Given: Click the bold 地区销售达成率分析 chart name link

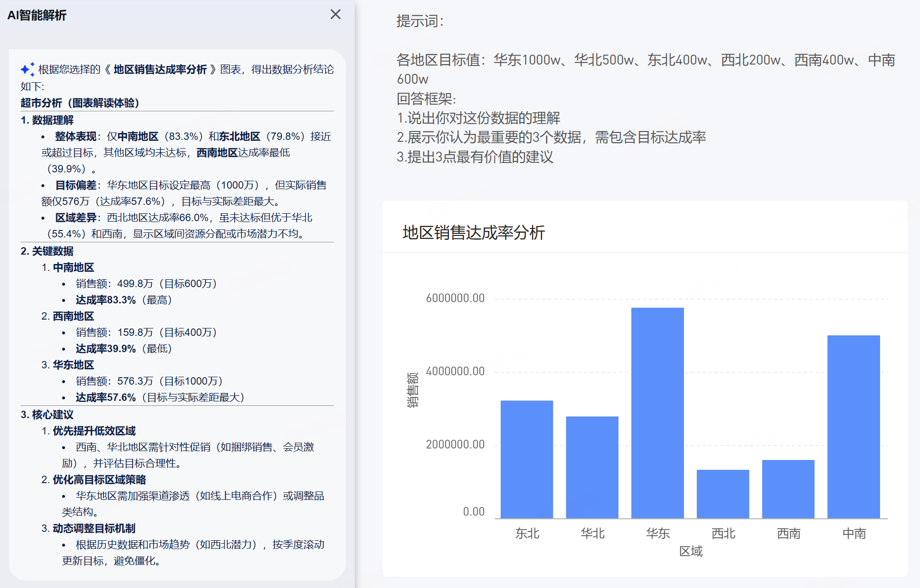Looking at the screenshot, I should [160, 69].
